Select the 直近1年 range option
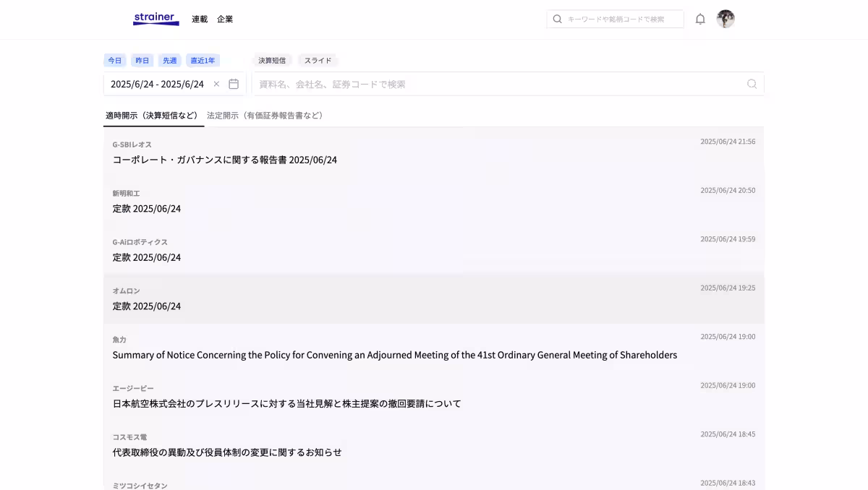 click(202, 60)
